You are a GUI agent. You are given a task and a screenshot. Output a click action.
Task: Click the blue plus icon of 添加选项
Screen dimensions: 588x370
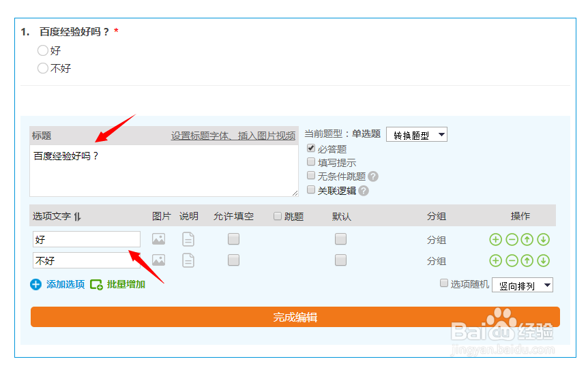pos(35,285)
